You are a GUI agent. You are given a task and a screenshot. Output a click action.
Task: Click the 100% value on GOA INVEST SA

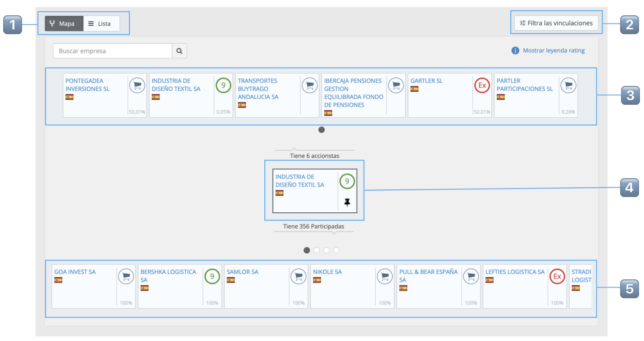(x=126, y=303)
